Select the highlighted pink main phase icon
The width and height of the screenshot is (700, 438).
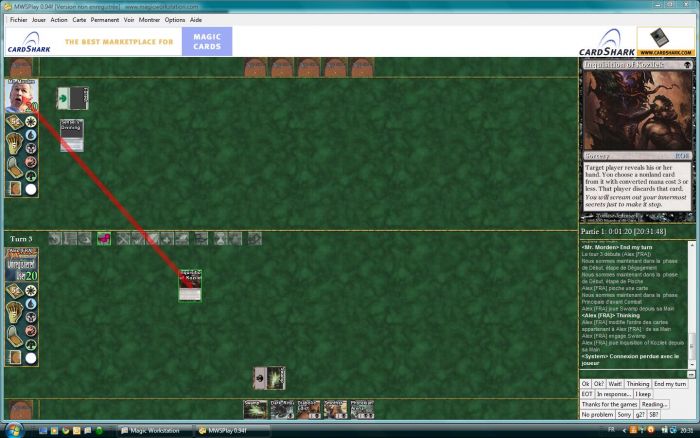(x=104, y=239)
